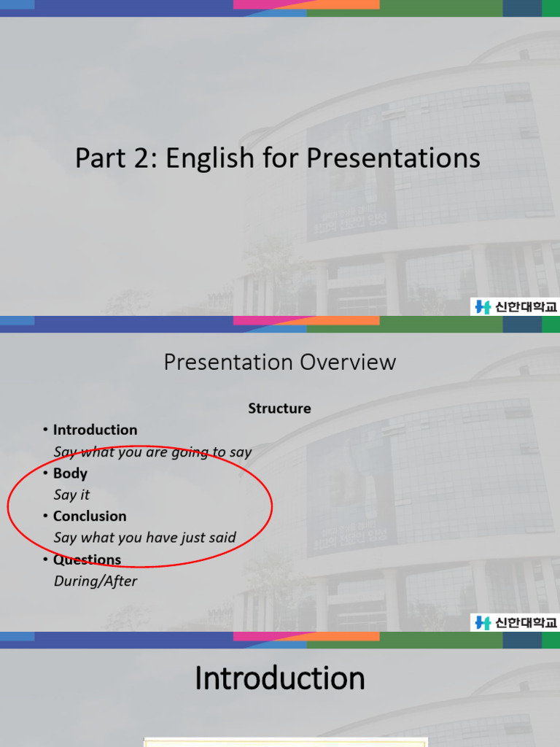The height and width of the screenshot is (747, 560).
Task: Click the large "Introduction" title on third slide
Action: click(279, 678)
